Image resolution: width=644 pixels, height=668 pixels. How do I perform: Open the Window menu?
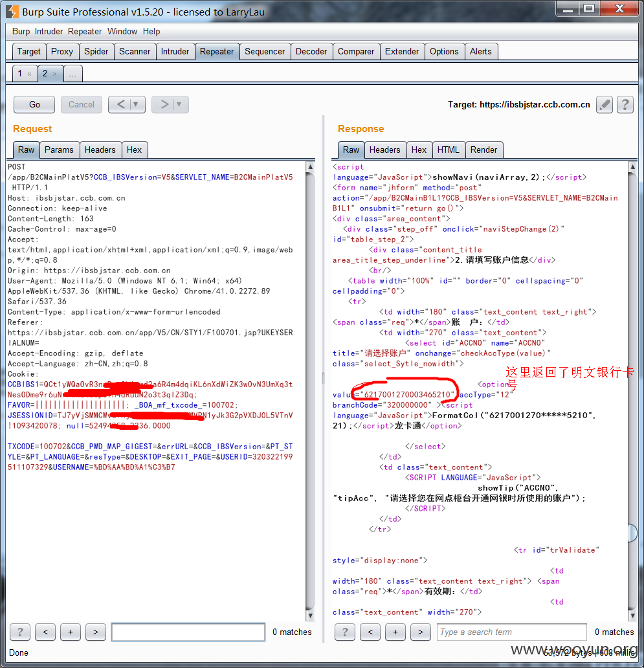122,31
